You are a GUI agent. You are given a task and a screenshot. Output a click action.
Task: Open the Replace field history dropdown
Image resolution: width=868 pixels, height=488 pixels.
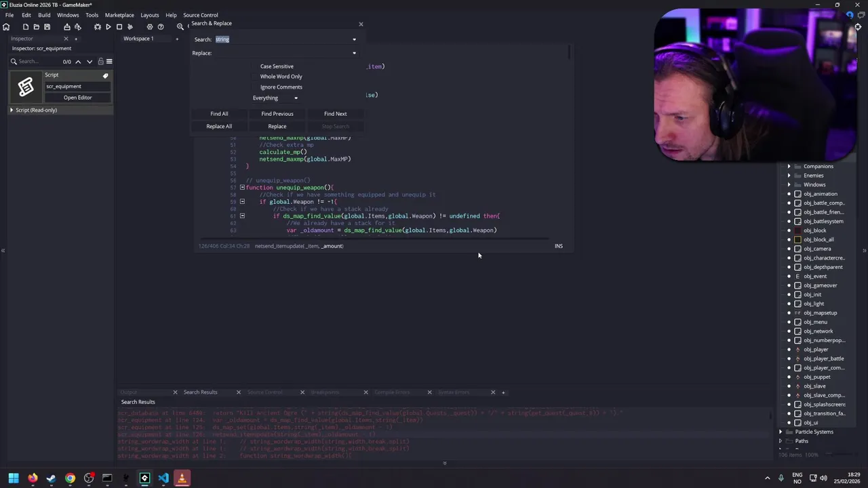(354, 53)
